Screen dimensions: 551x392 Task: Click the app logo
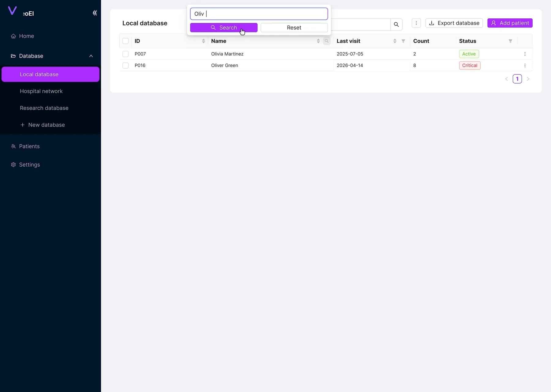tap(12, 11)
